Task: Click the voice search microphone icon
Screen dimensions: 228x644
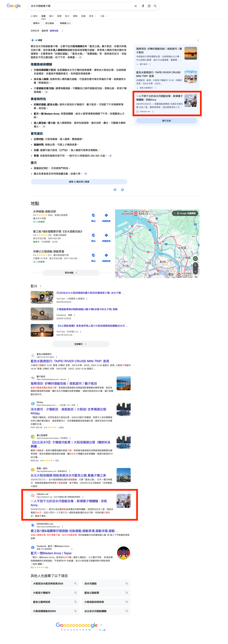Action: (x=143, y=6)
